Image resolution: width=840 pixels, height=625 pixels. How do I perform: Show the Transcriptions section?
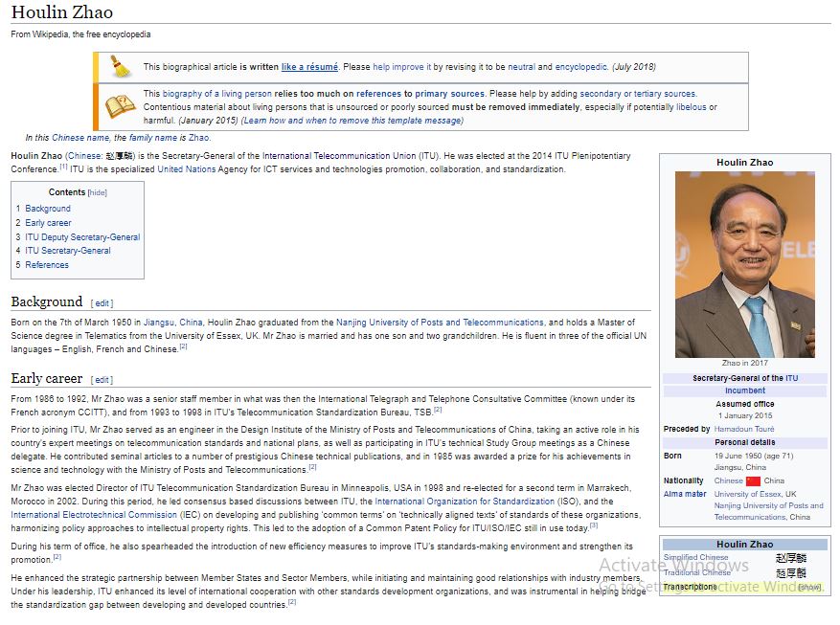click(x=809, y=587)
